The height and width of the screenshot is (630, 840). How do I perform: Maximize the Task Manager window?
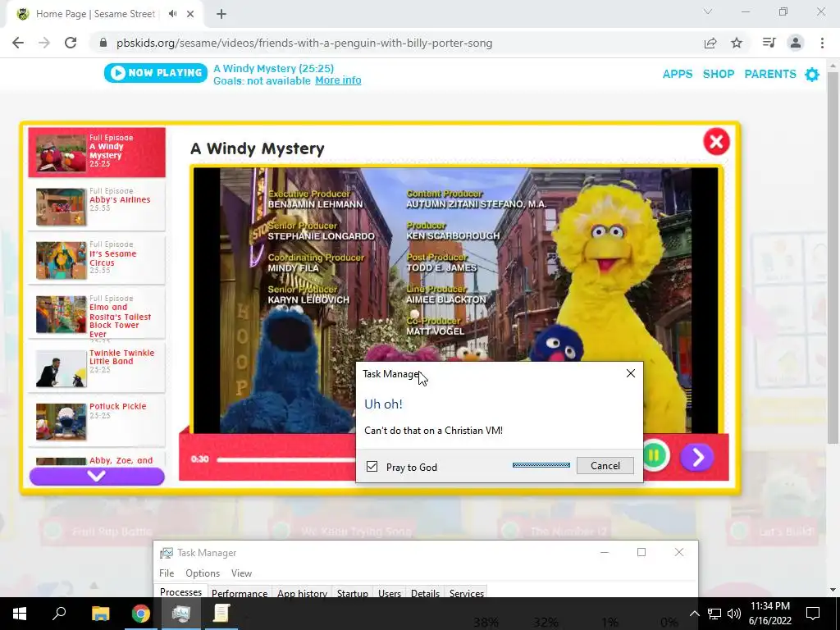tap(641, 552)
